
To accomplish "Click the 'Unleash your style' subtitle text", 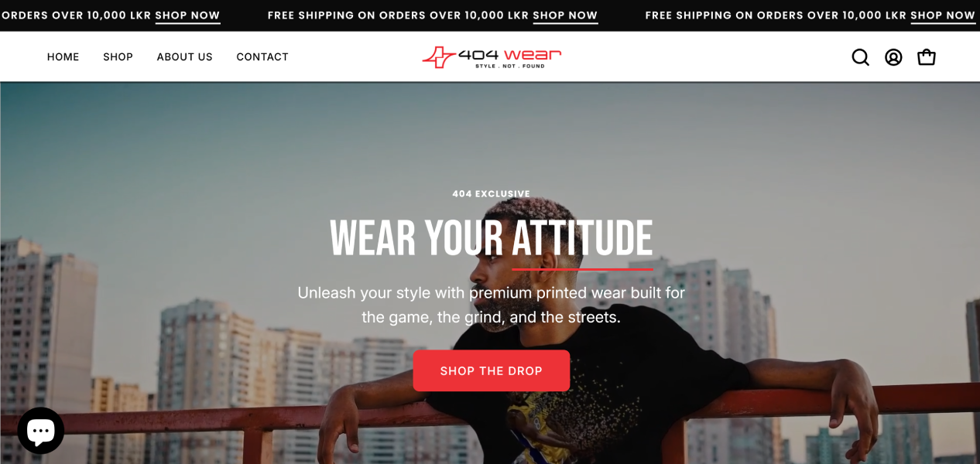I will click(x=492, y=305).
